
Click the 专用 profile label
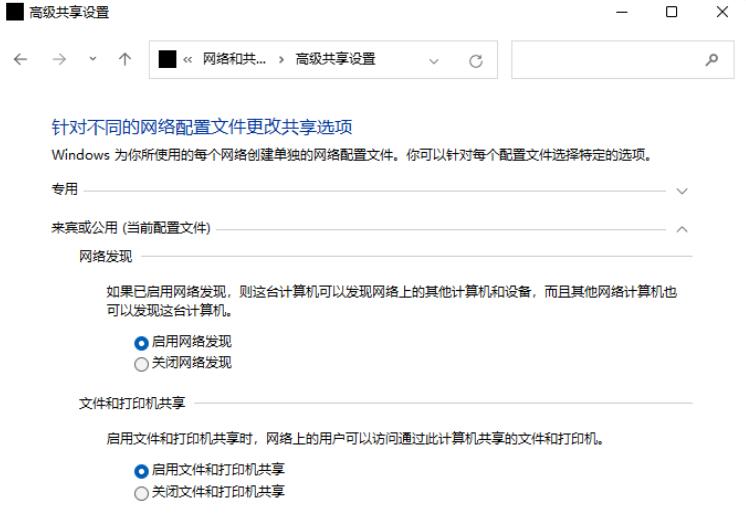click(65, 189)
